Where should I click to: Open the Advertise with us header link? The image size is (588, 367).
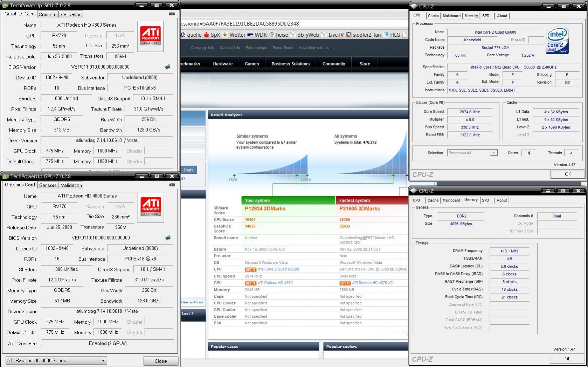[x=313, y=48]
